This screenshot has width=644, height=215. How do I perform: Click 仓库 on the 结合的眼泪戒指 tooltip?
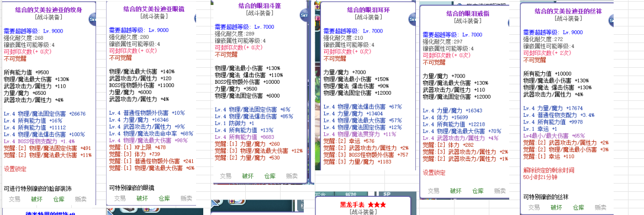coord(478,191)
